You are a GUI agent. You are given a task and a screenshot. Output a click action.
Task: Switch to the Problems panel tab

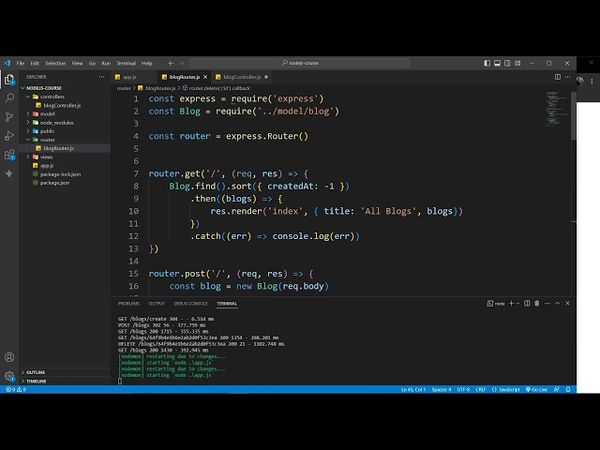129,303
